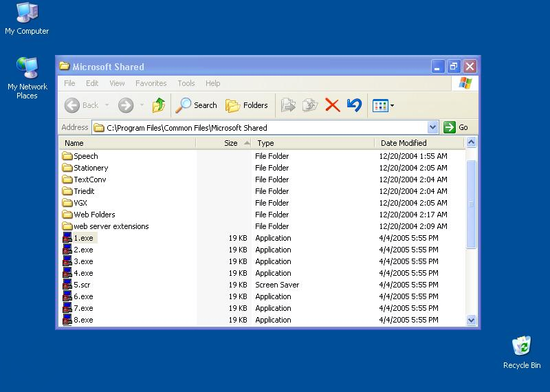Select the TextConv folder icon

tap(67, 179)
